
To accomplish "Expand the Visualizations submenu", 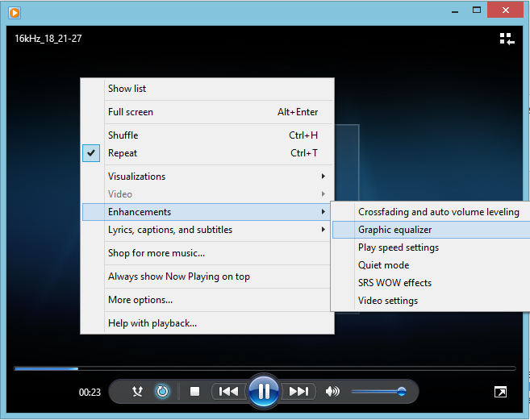I will click(x=207, y=177).
